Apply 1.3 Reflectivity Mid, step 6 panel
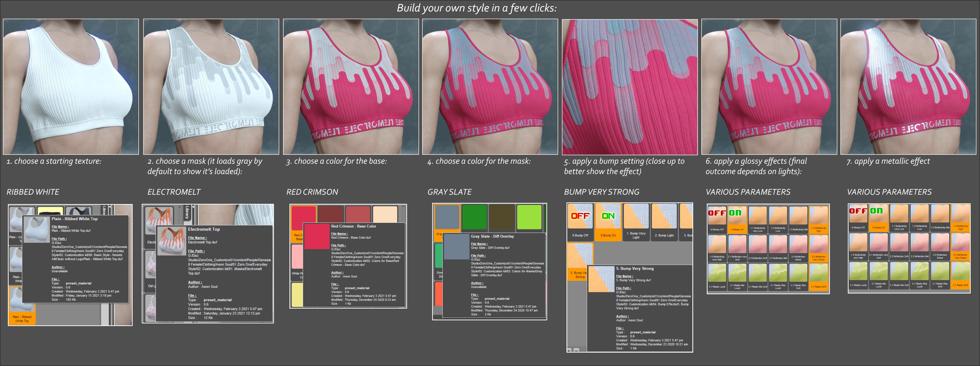The image size is (980, 366). [798, 220]
